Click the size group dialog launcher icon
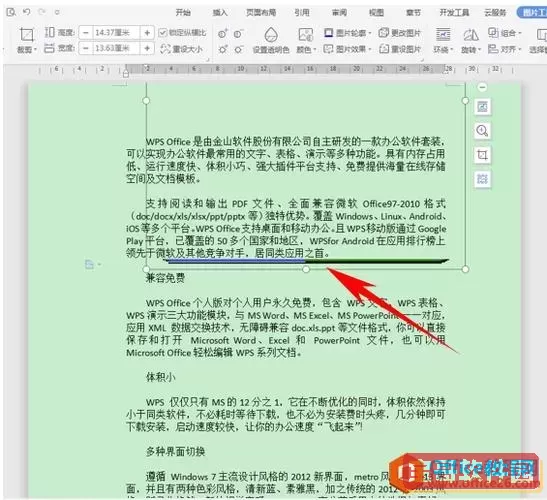547x500 pixels. [208, 60]
